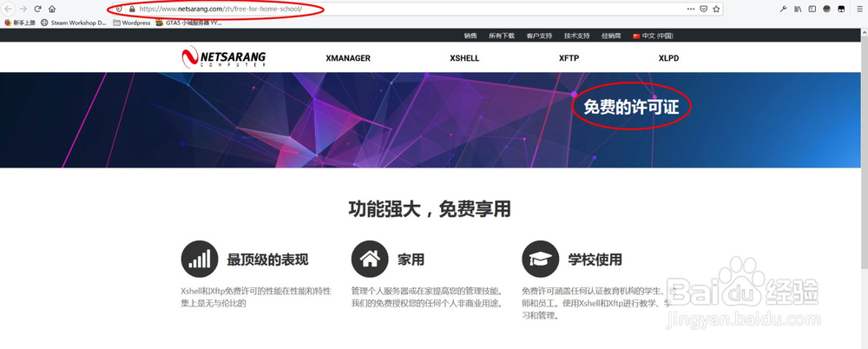Image resolution: width=868 pixels, height=349 pixels.
Task: Open the 中文 (中国) language selector
Action: (x=654, y=36)
